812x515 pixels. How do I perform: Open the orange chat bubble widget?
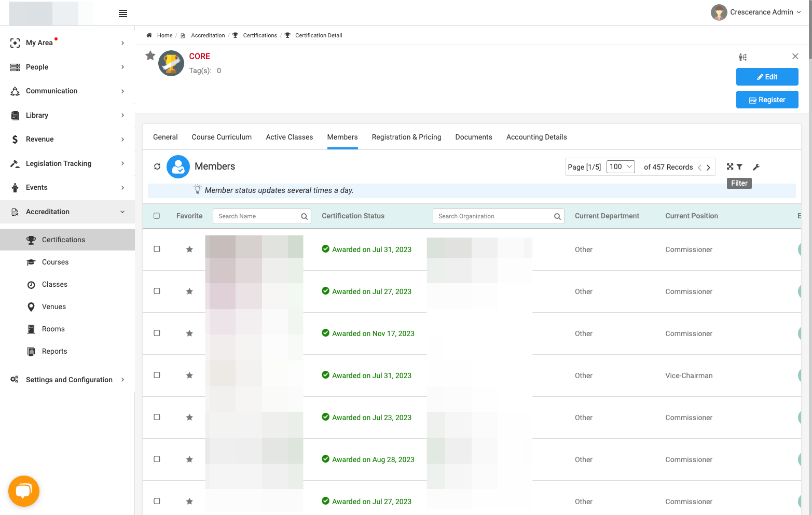tap(24, 491)
